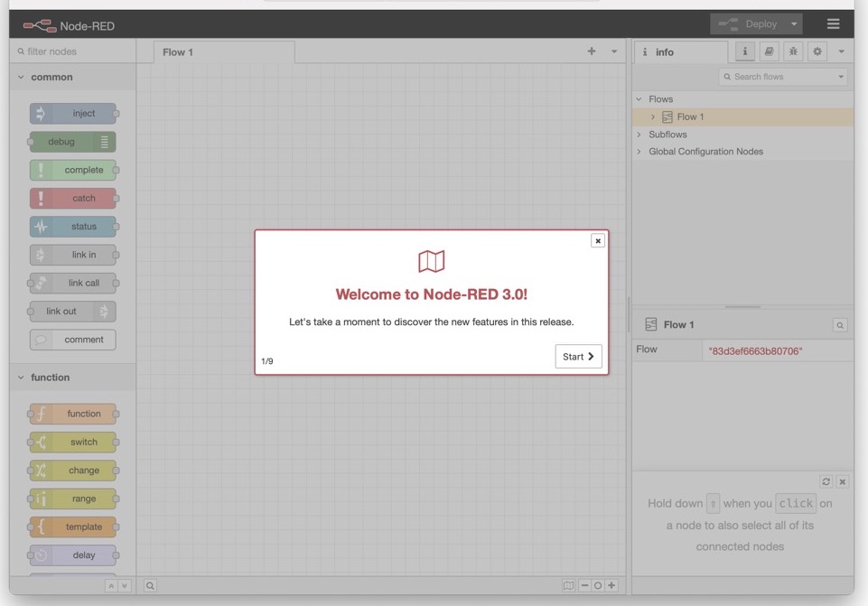
Task: Reset workspace zoom level
Action: 598,585
